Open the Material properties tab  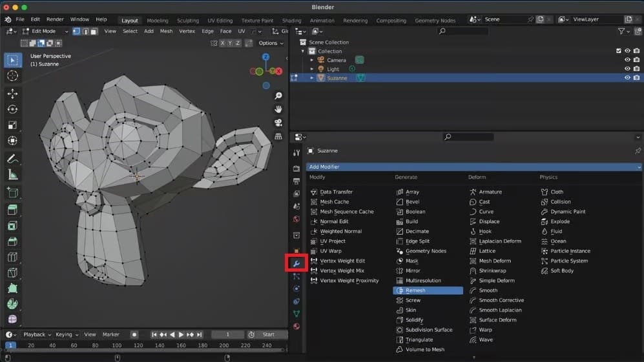point(296,327)
